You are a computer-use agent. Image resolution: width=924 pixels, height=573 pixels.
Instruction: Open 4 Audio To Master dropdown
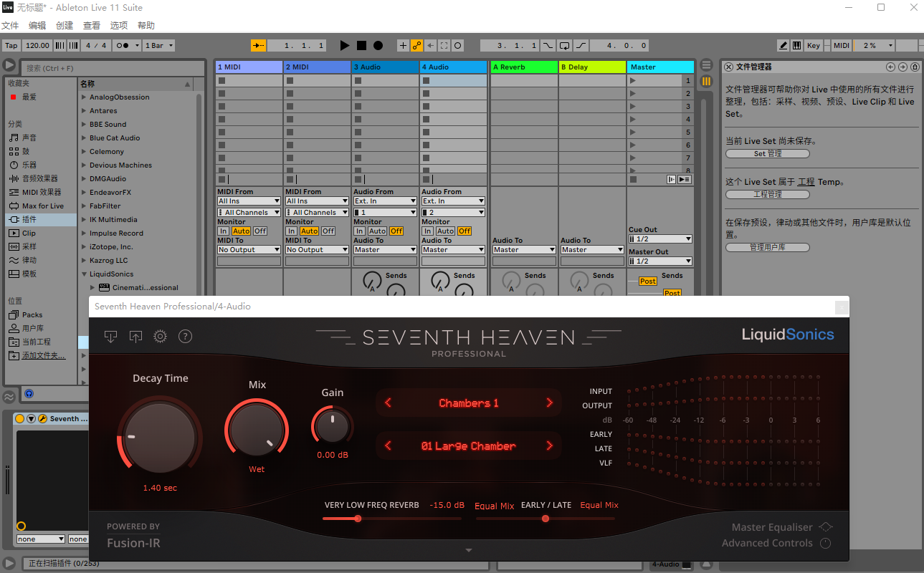click(x=453, y=249)
